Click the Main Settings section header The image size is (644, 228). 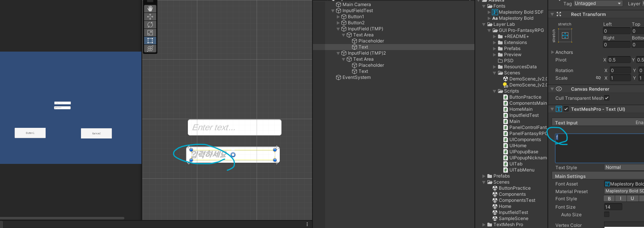598,176
